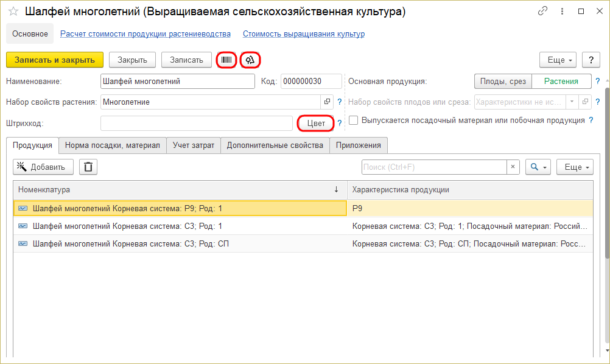Open Расчет стоимости продукции растениеводства link

pyautogui.click(x=145, y=34)
